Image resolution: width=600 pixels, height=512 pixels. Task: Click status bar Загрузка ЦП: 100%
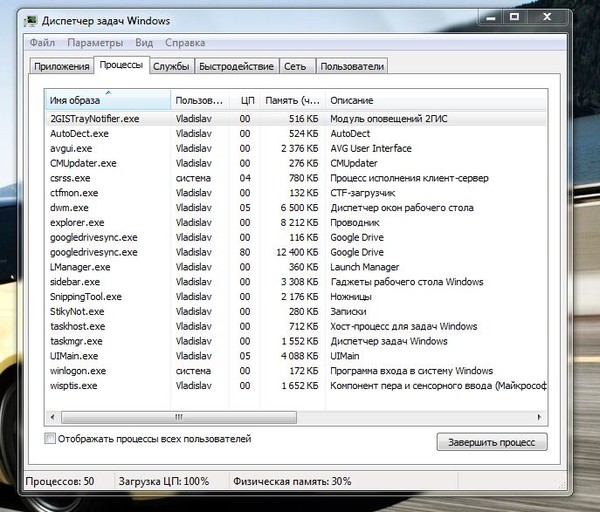pos(164,481)
